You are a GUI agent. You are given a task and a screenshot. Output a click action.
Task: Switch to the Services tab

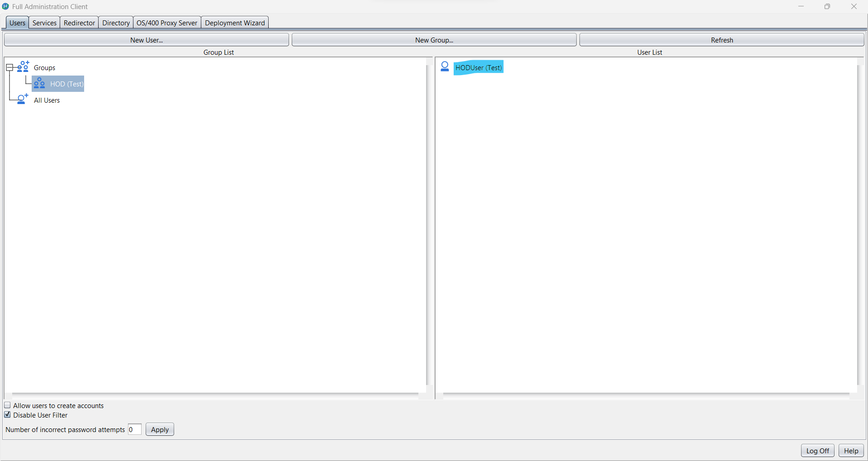[x=44, y=22]
